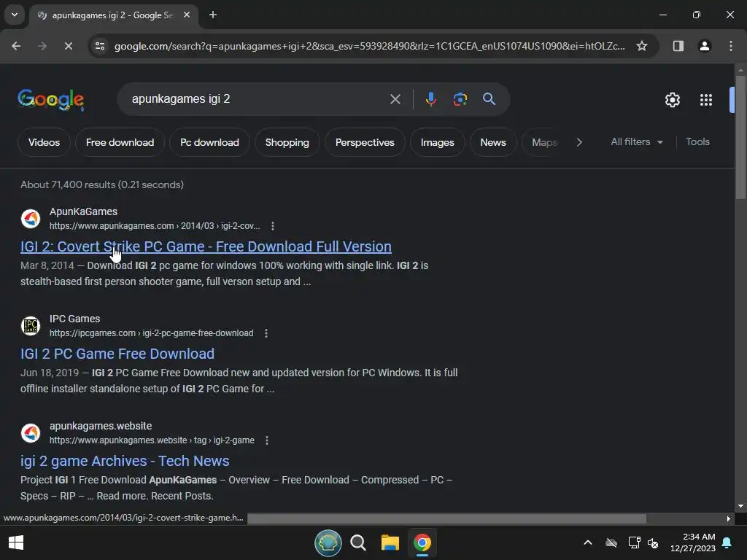Open igi 2 game Archives - Tech News link
Screen dimensions: 747x560
pos(125,461)
